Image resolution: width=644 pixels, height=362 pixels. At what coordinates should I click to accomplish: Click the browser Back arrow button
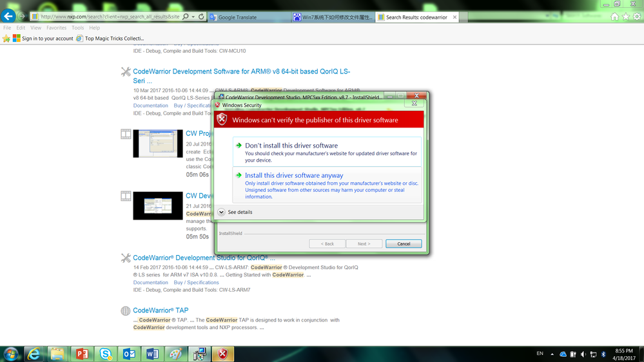coord(8,16)
